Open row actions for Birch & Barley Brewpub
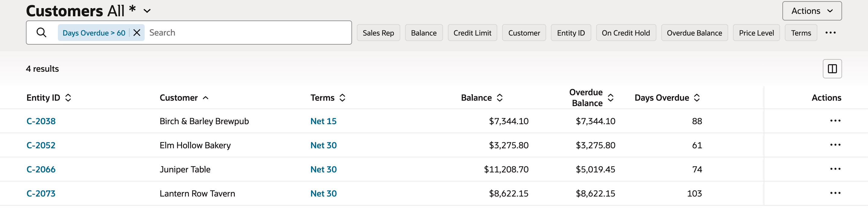868x211 pixels. (x=835, y=121)
